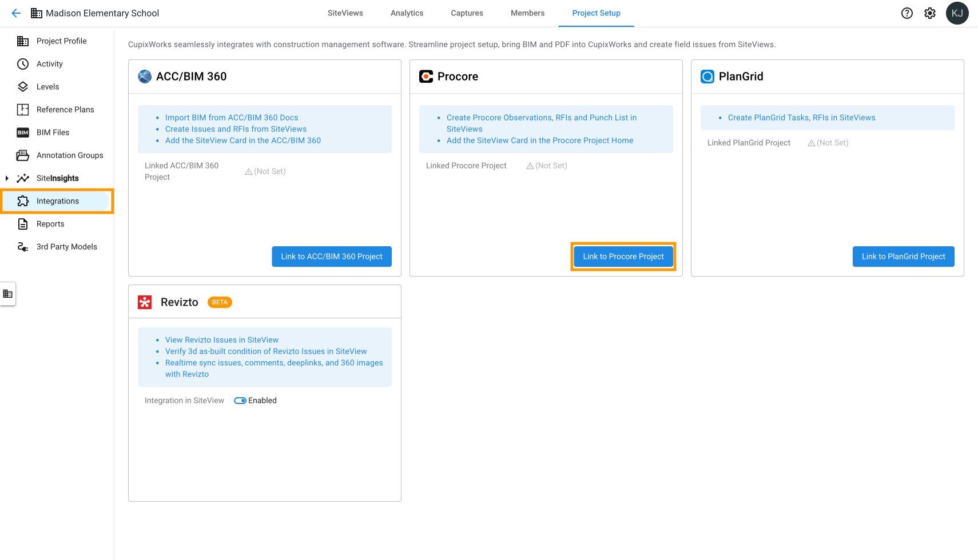Image resolution: width=978 pixels, height=560 pixels.
Task: Click the Linked PlanGrid Project label
Action: click(x=749, y=143)
